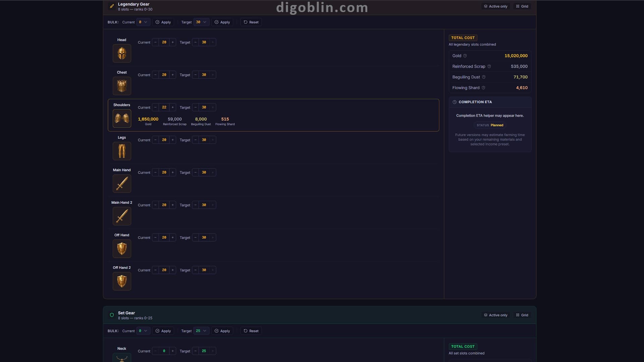
Task: Click the Legendary TOTAL COST label
Action: point(463,38)
